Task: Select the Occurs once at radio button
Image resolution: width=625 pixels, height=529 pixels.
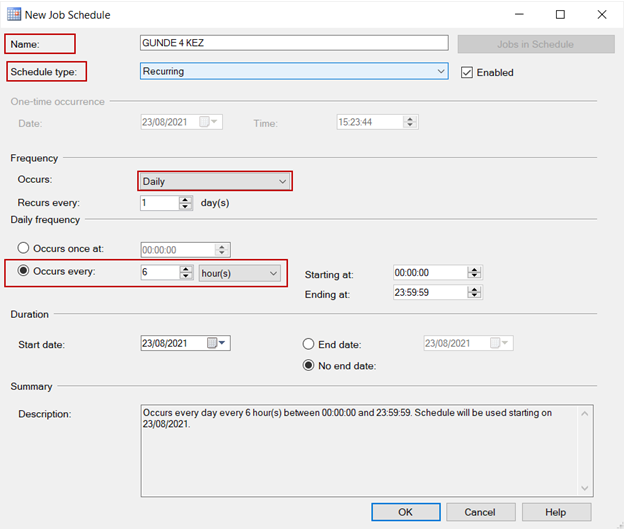Action: (24, 248)
